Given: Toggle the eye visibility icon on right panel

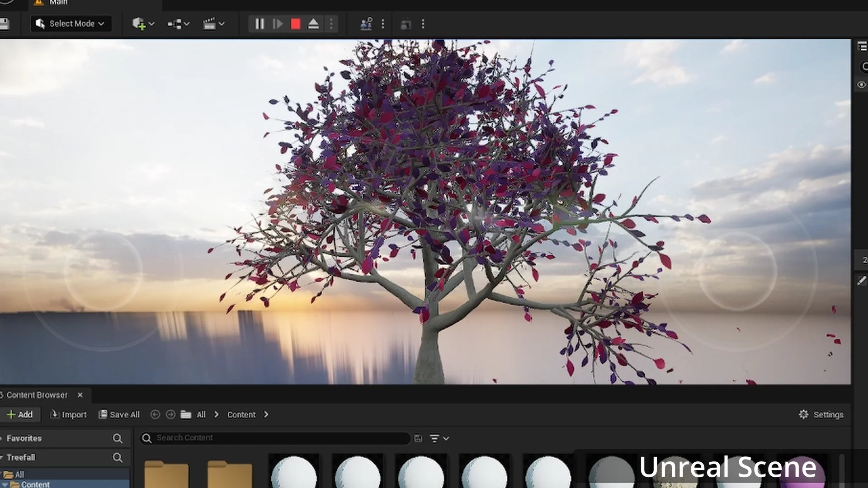Looking at the screenshot, I should pos(862,84).
